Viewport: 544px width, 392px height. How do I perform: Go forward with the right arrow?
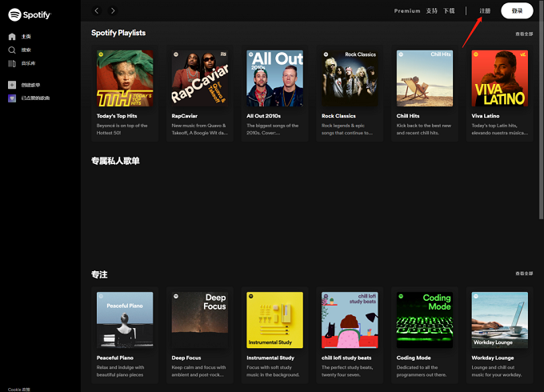click(x=113, y=10)
